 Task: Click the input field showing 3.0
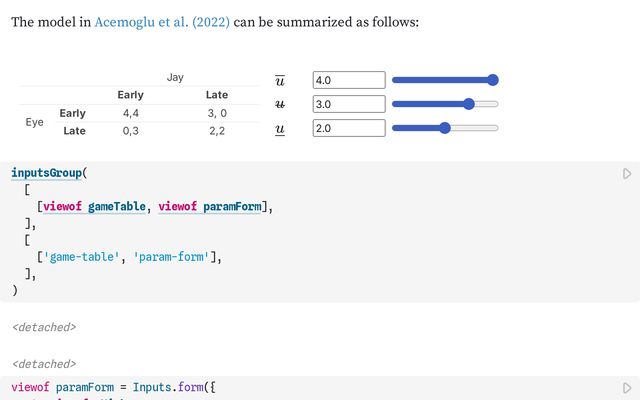[x=349, y=104]
